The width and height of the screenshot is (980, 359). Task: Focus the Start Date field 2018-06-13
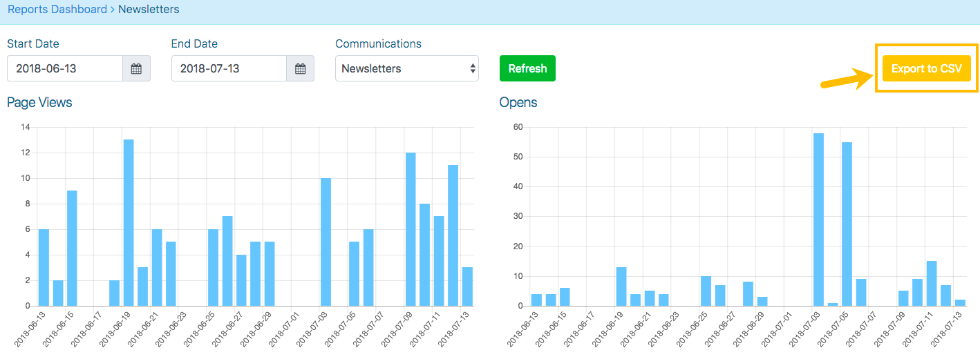pos(65,68)
